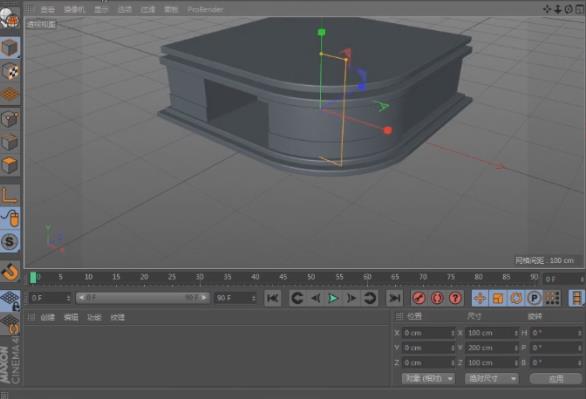Click the rotation H field showing 0°
586x399 pixels.
click(556, 333)
